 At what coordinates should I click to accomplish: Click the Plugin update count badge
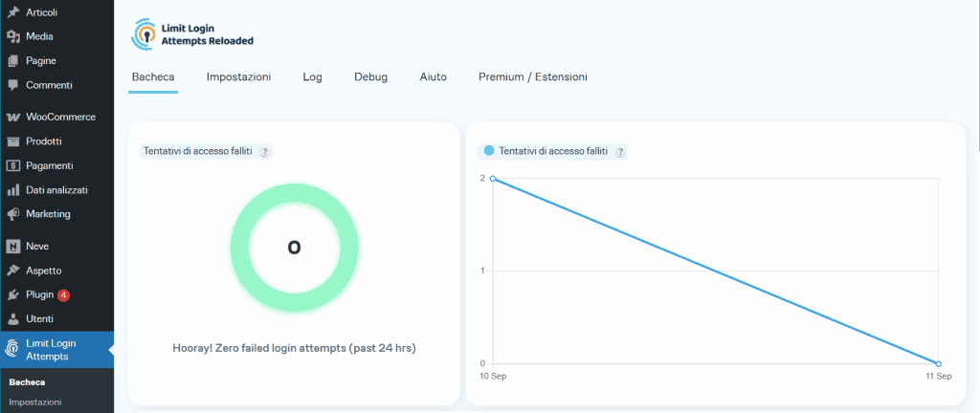tap(63, 294)
